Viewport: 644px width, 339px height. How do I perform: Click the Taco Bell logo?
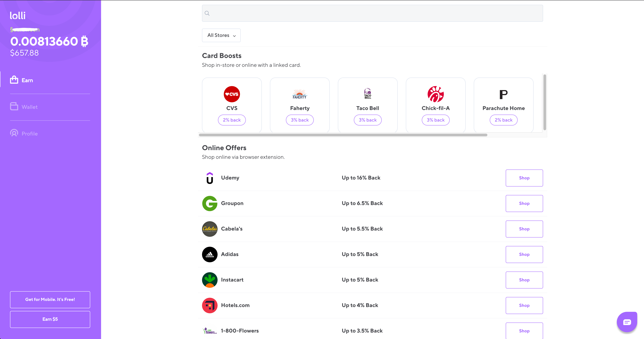[x=367, y=94]
